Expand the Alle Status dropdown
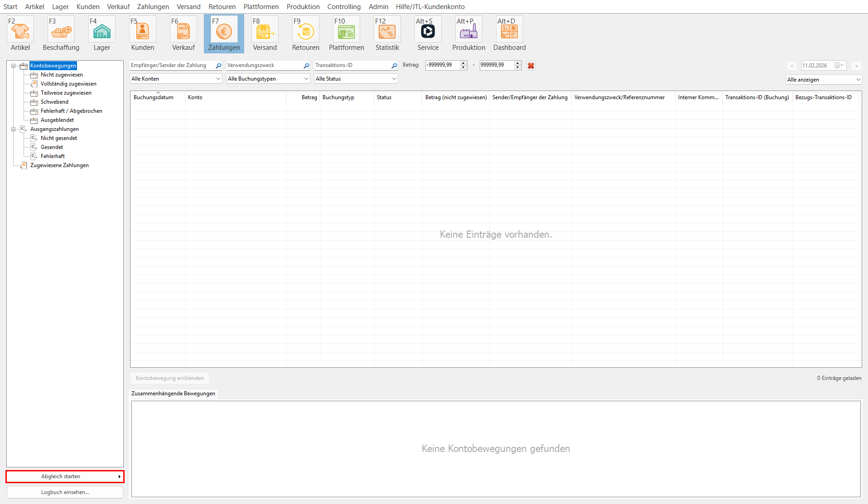 click(356, 79)
